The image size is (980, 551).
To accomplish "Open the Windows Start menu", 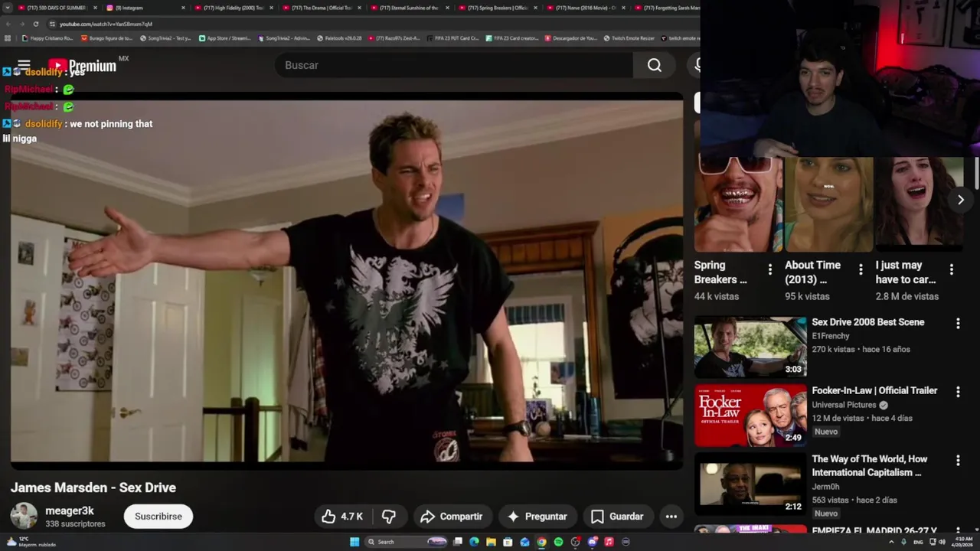I will click(354, 542).
